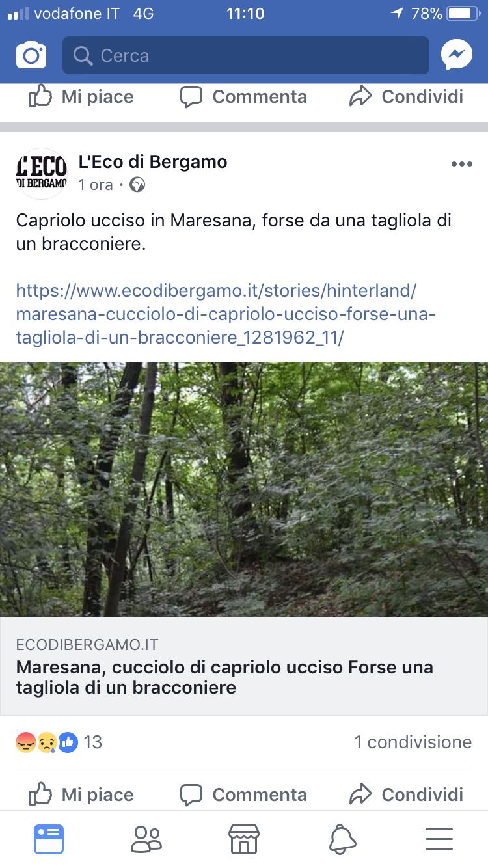Like the L'Eco di Bergamo post

(81, 794)
